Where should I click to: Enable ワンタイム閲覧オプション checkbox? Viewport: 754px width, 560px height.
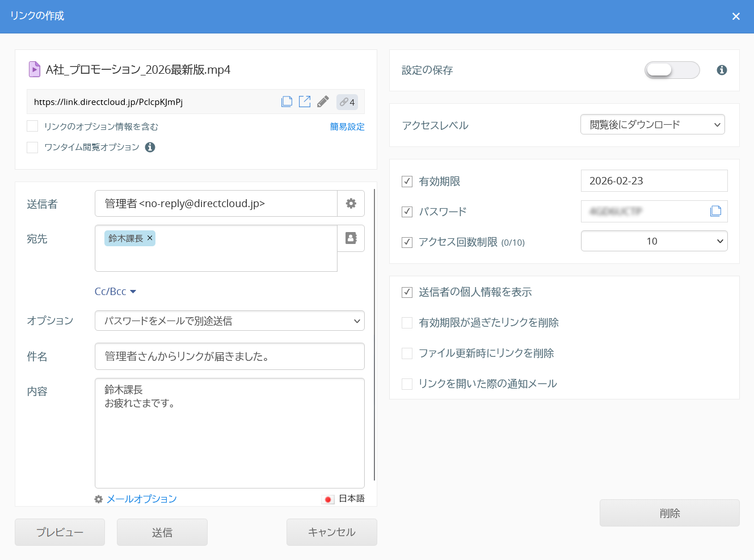click(33, 148)
